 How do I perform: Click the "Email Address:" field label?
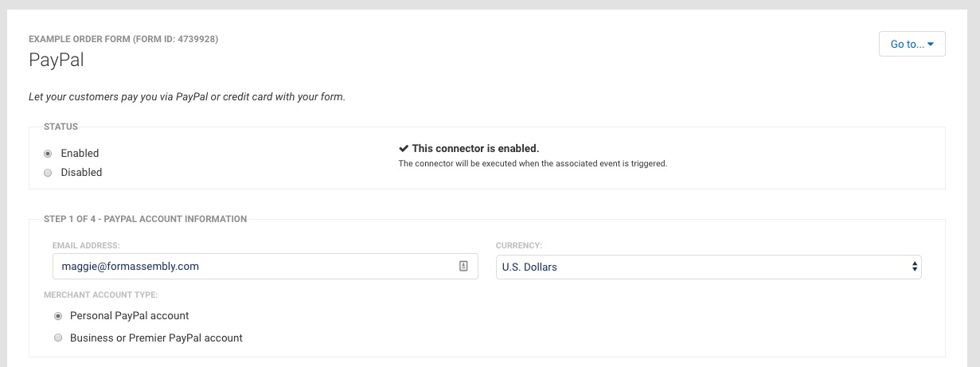[x=86, y=245]
